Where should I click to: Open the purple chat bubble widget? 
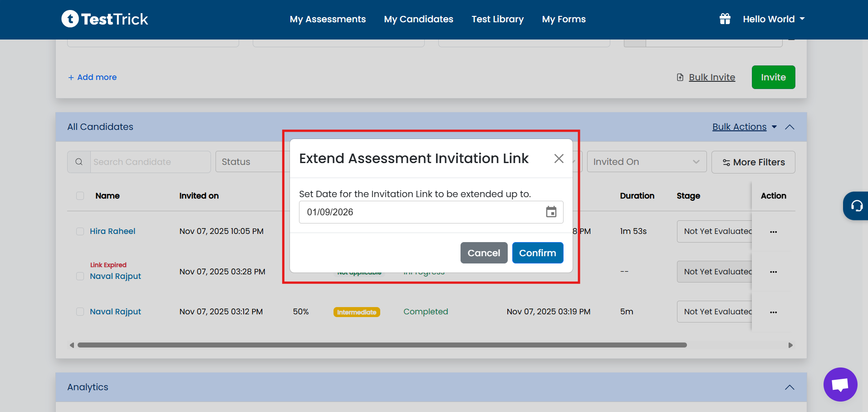point(840,384)
